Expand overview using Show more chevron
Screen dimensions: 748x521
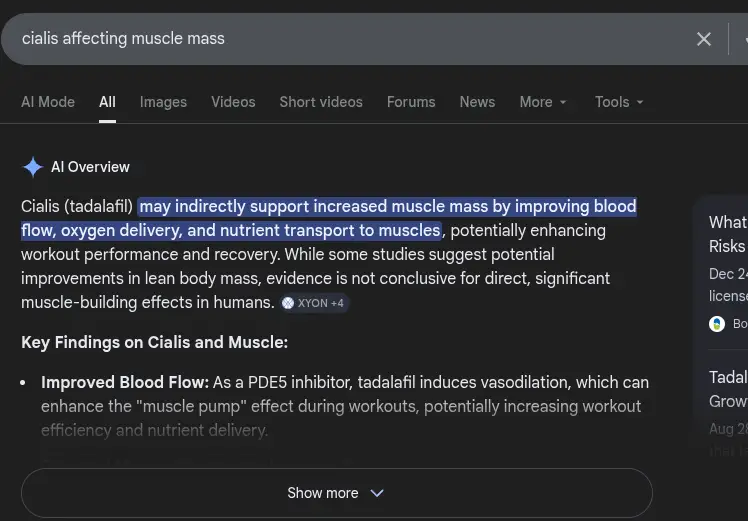click(377, 493)
